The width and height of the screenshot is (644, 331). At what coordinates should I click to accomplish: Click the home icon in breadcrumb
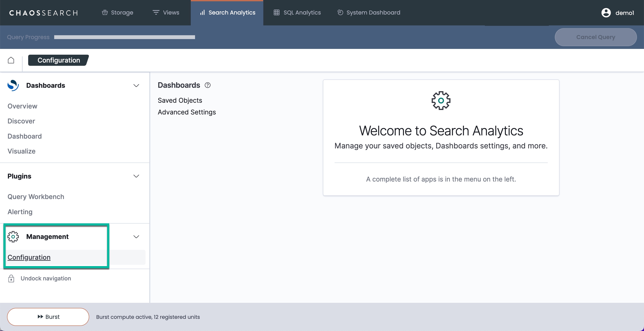point(11,60)
